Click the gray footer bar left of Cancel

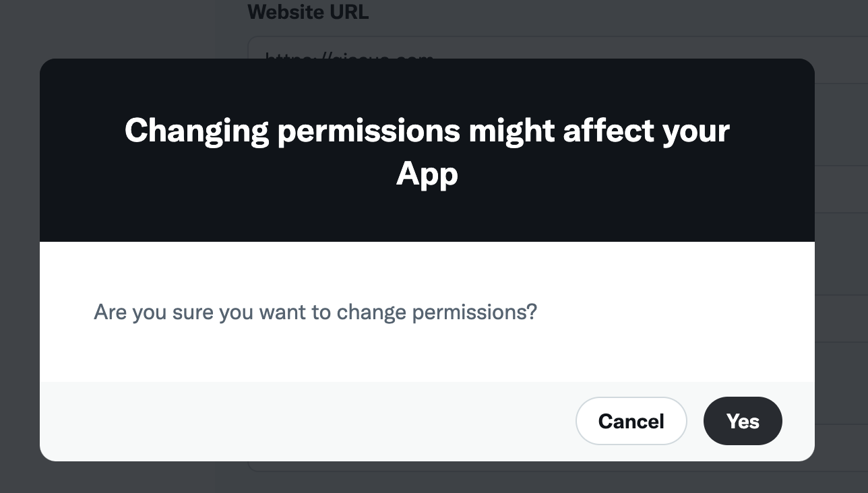303,421
